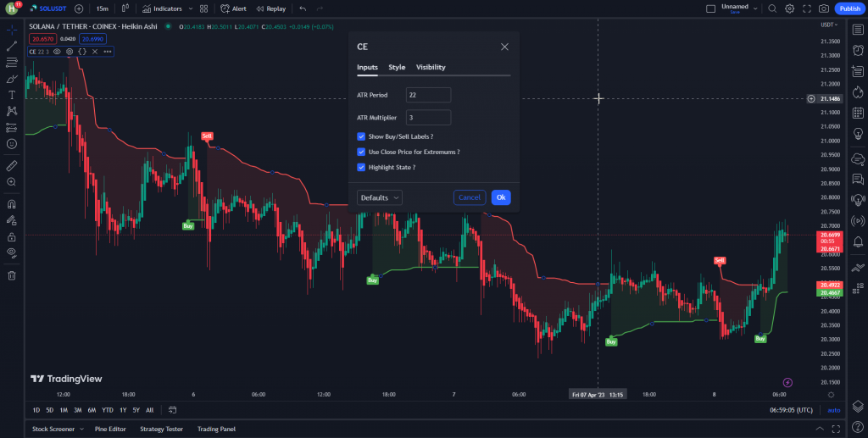Open CE indicator settings icon in legend

click(x=70, y=52)
